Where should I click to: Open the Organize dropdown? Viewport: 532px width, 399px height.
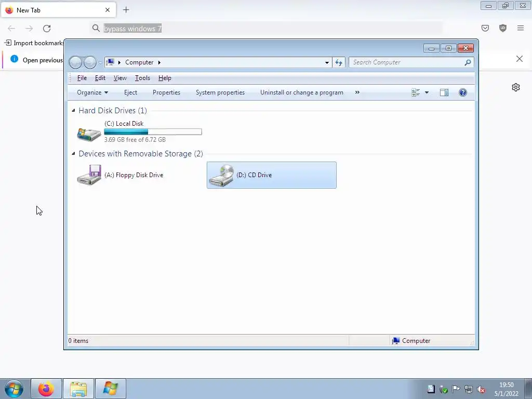point(92,92)
